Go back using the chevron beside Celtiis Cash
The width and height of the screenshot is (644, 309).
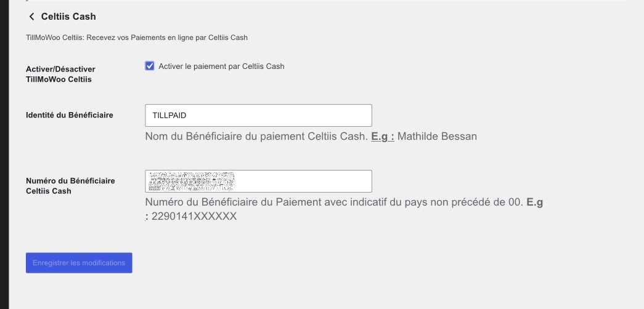coord(31,17)
